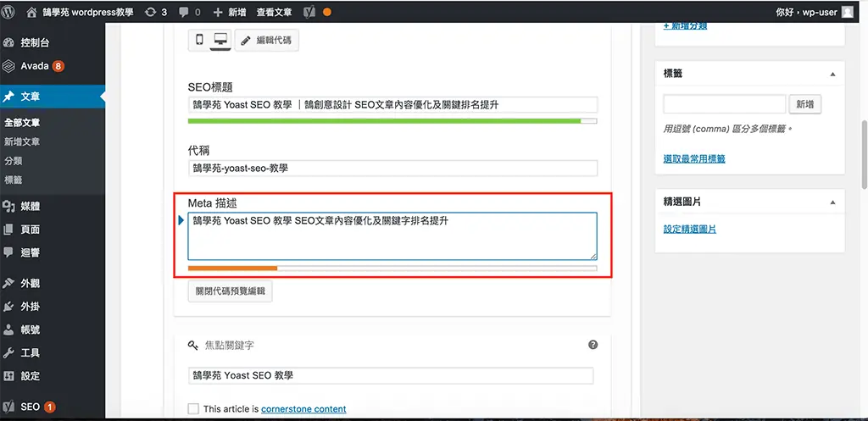Click the 控制台 dashboard icon
Viewport: 868px width, 421px height.
tap(8, 42)
